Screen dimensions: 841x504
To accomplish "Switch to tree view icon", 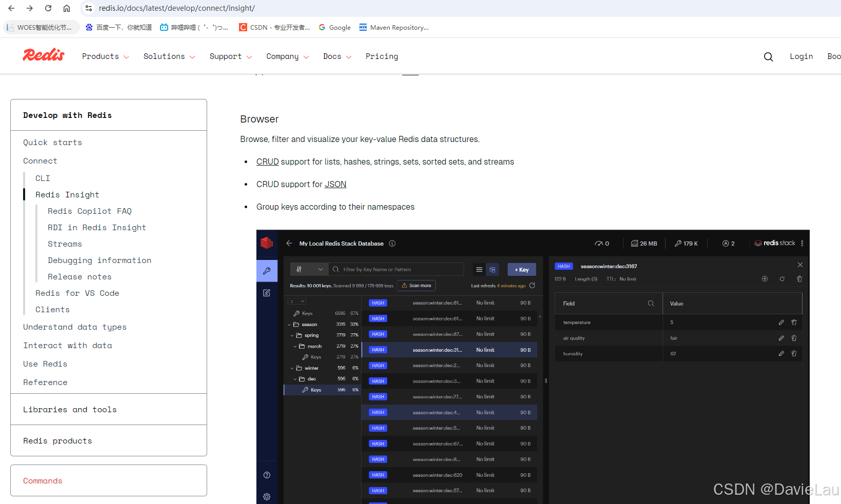I will [492, 270].
